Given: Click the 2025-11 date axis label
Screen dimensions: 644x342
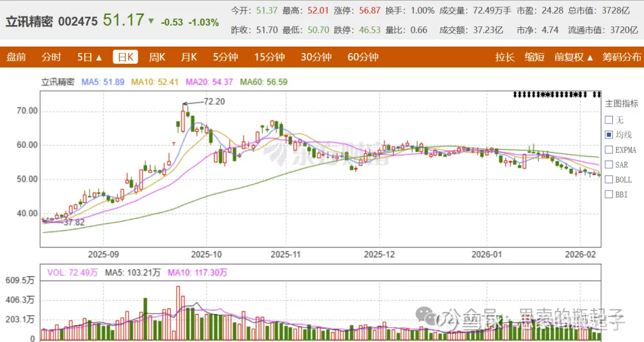Looking at the screenshot, I should tap(286, 254).
